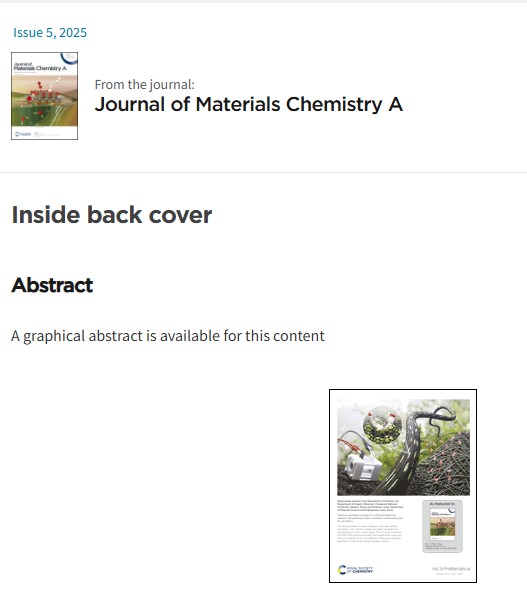Image resolution: width=527 pixels, height=604 pixels.
Task: Open the Issue 5, 2025 link
Action: (50, 33)
